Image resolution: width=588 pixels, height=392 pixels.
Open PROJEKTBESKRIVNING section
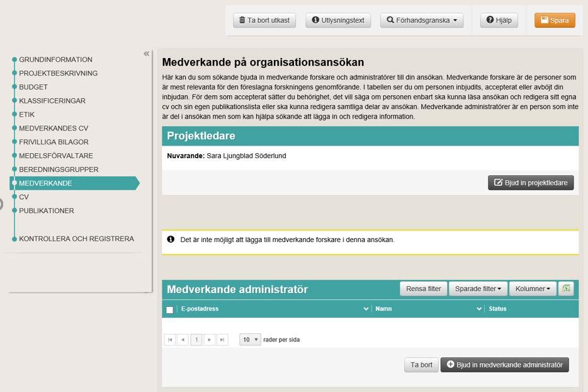pos(58,73)
